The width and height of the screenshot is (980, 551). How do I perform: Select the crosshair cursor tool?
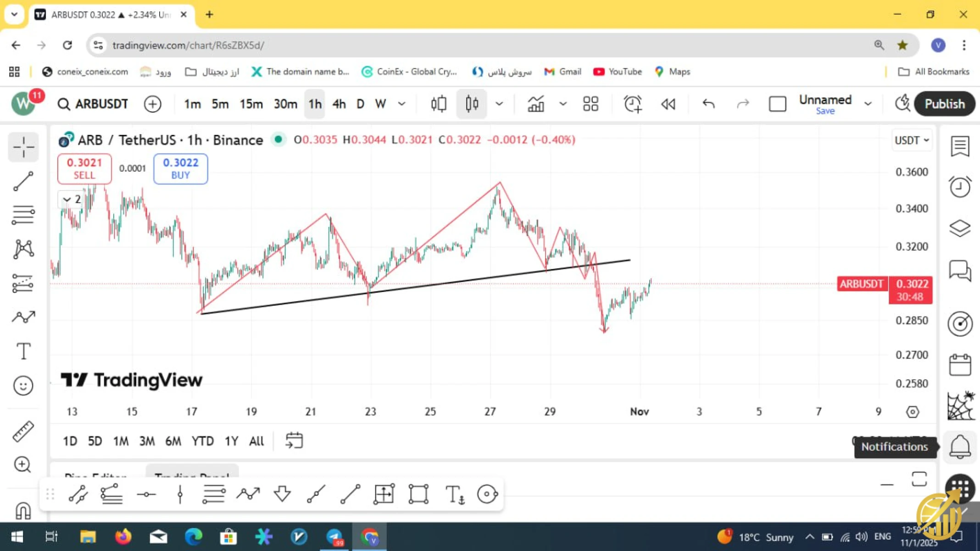pyautogui.click(x=23, y=147)
